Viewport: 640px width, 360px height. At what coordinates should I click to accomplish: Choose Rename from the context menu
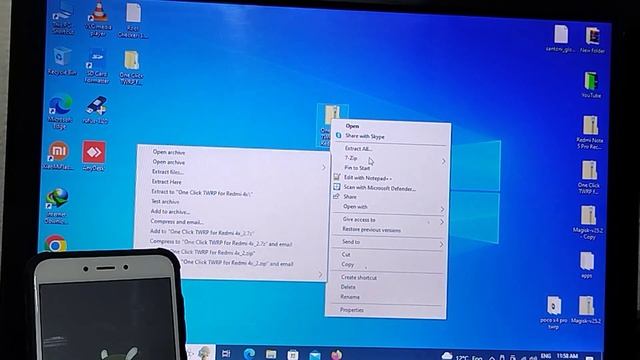coord(350,297)
